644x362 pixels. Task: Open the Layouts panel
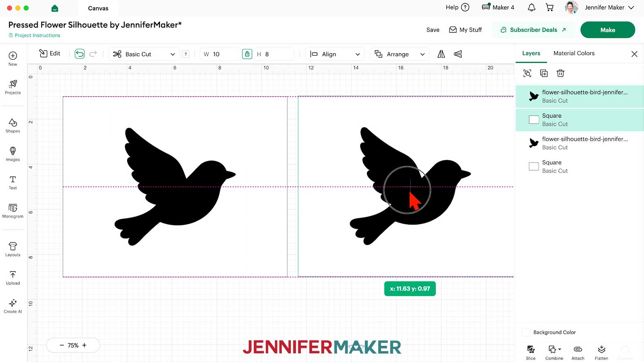tap(13, 249)
